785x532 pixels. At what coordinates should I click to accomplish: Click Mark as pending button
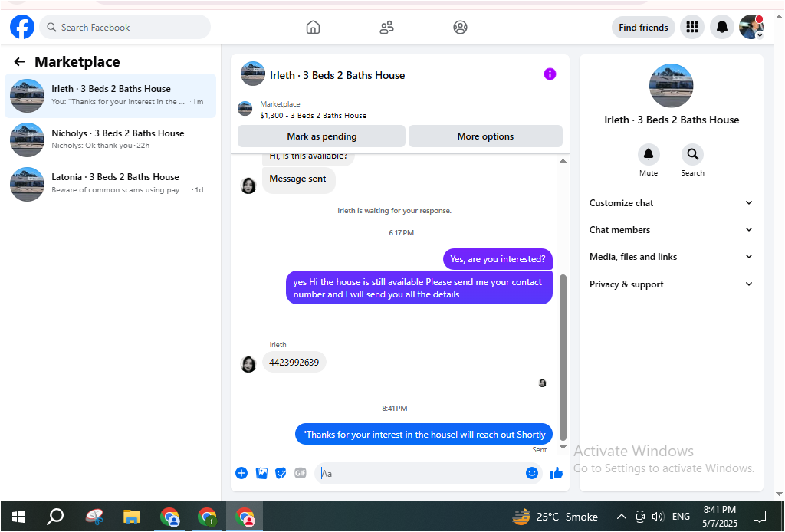(x=321, y=136)
